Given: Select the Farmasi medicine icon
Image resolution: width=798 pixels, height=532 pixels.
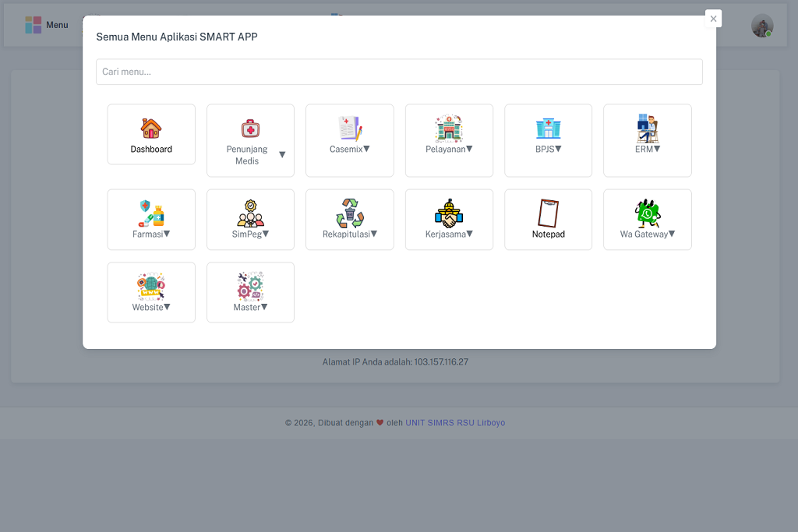Looking at the screenshot, I should click(151, 213).
